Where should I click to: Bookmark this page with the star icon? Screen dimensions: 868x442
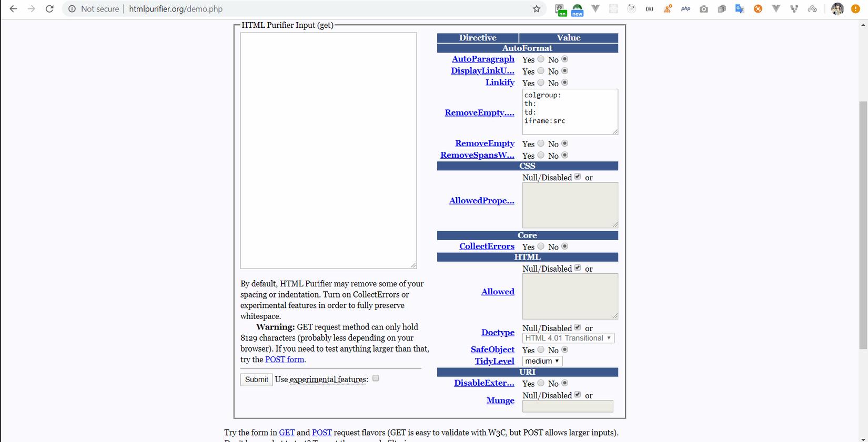(x=537, y=9)
